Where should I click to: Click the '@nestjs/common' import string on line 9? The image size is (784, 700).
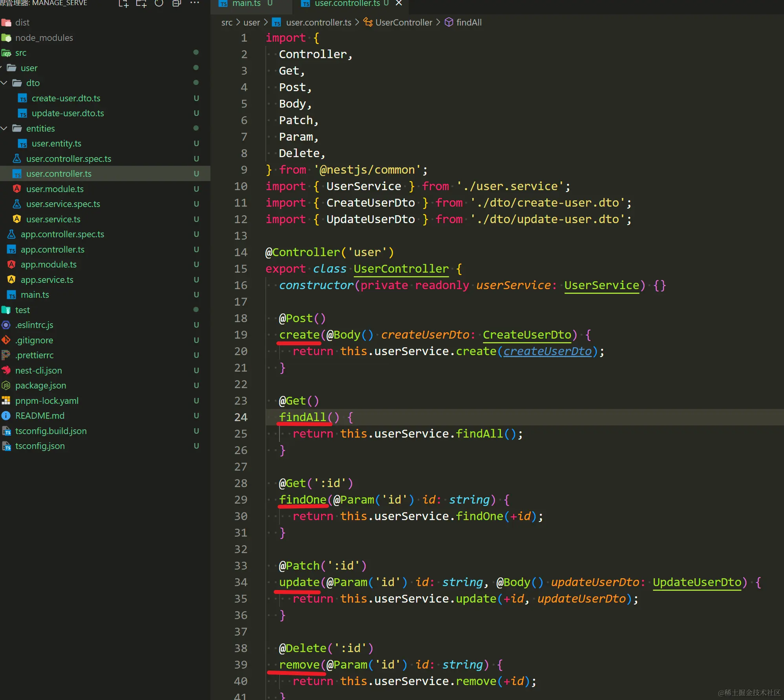point(367,170)
